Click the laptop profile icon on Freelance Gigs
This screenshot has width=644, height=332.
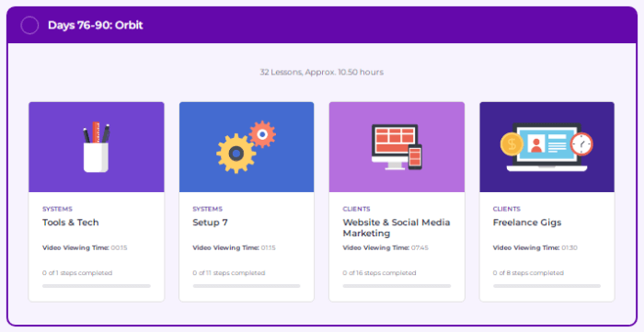pos(546,147)
